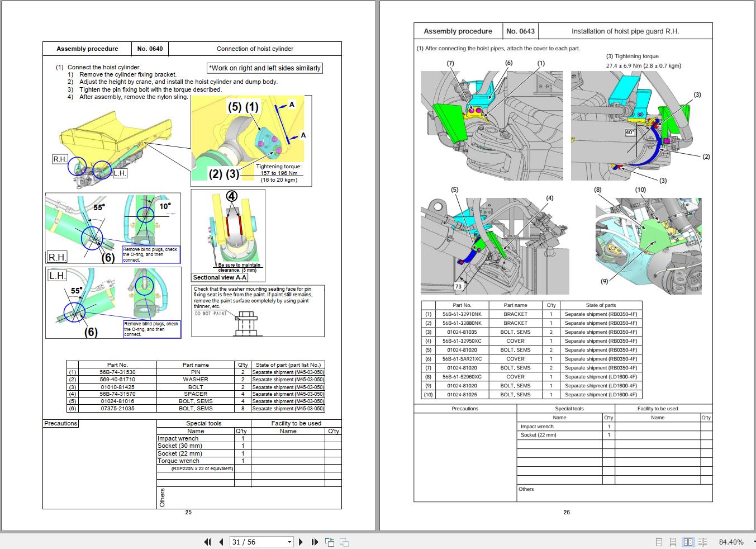Image resolution: width=756 pixels, height=549 pixels.
Task: Toggle the highlighted facing-pages layout mode
Action: pyautogui.click(x=687, y=541)
